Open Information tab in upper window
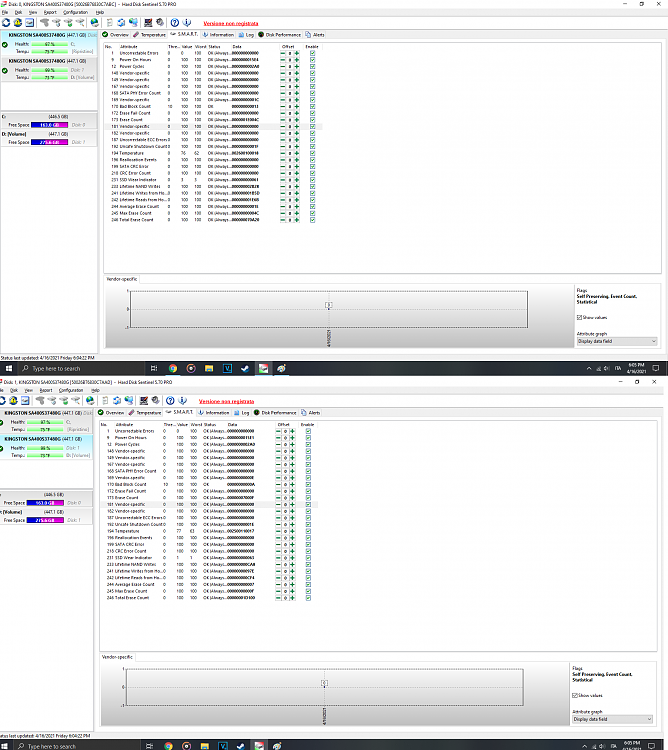 point(218,35)
